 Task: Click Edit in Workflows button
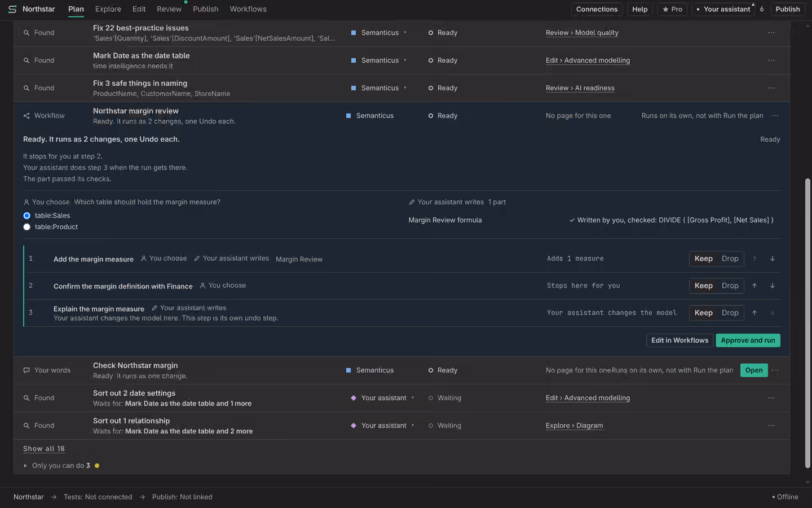pos(679,340)
